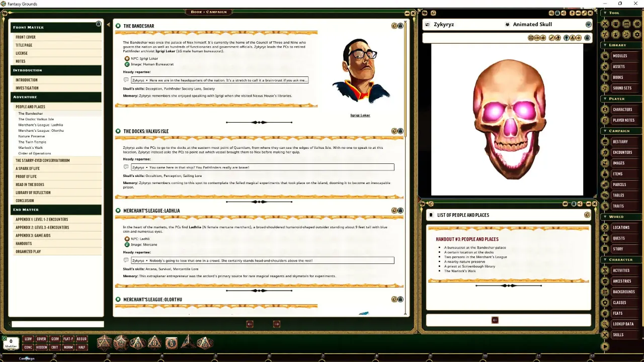Expand The Starry-Eyed Conservatorium chapter
Image resolution: width=644 pixels, height=362 pixels.
coord(43,160)
